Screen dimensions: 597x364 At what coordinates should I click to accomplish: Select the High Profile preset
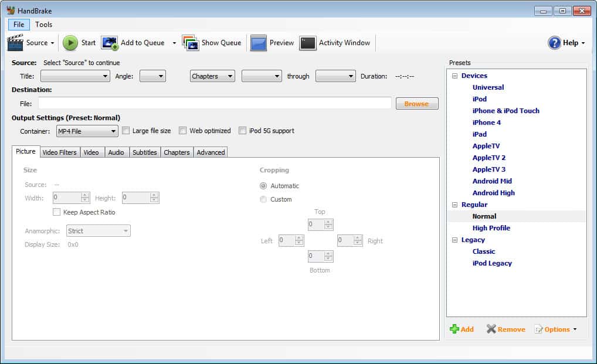tap(491, 228)
